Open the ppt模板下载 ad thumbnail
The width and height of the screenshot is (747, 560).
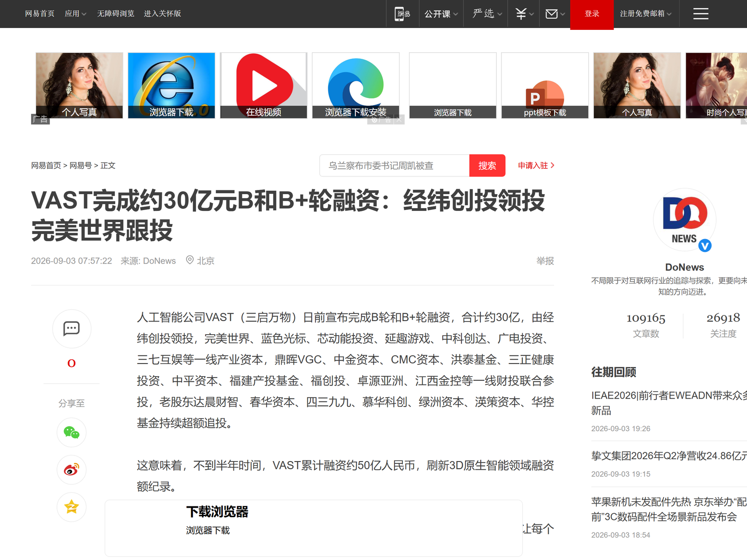pyautogui.click(x=545, y=85)
